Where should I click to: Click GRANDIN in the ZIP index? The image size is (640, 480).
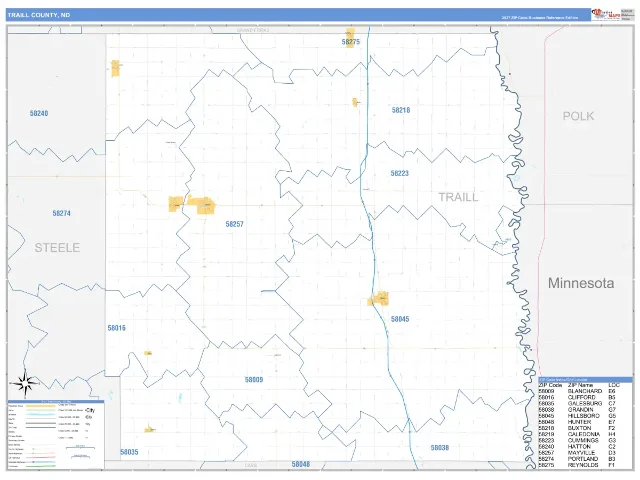pyautogui.click(x=580, y=409)
